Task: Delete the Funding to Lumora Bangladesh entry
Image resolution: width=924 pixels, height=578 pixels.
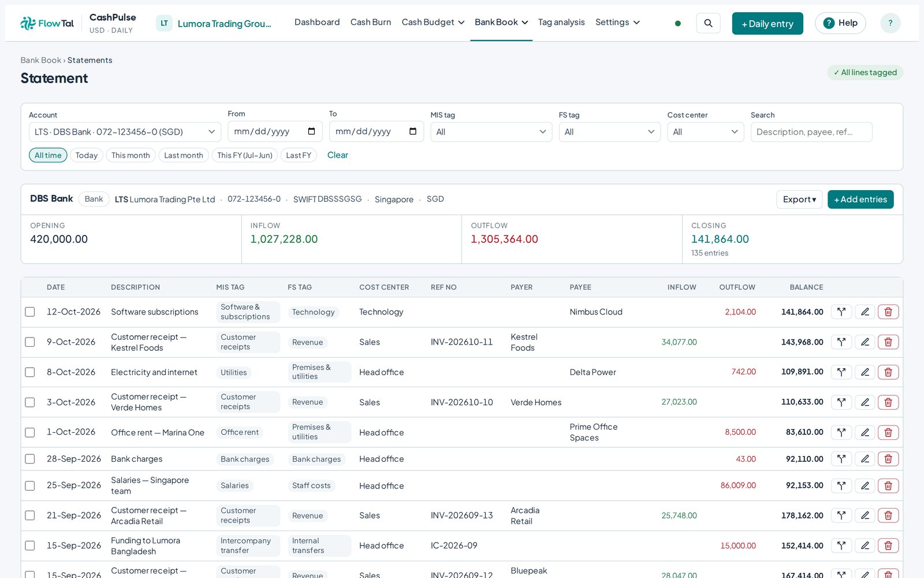Action: [888, 546]
